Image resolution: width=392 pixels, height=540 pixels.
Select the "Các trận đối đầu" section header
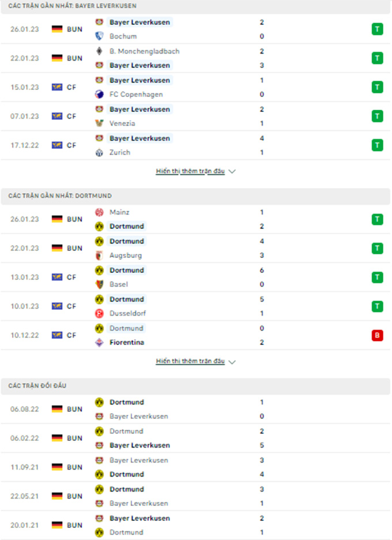pyautogui.click(x=37, y=385)
